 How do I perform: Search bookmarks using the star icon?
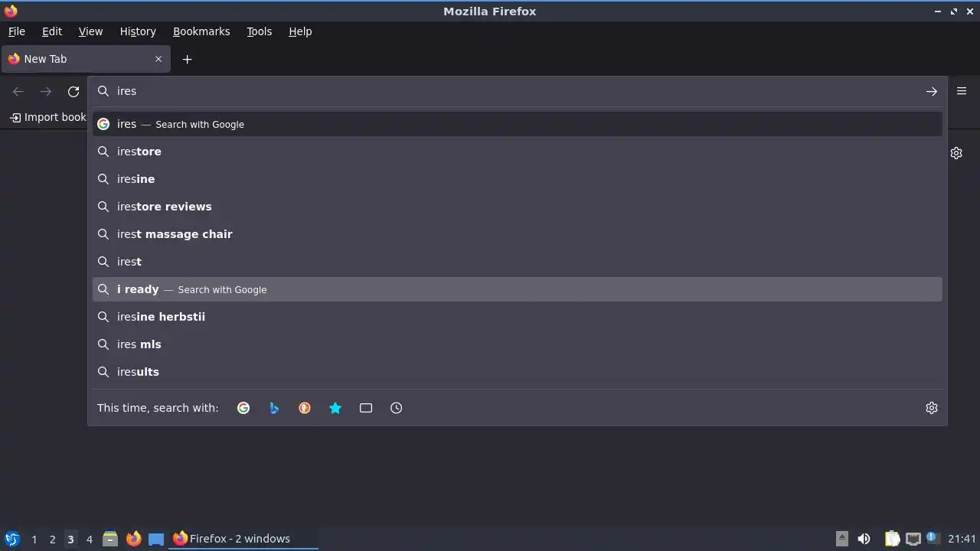[335, 408]
